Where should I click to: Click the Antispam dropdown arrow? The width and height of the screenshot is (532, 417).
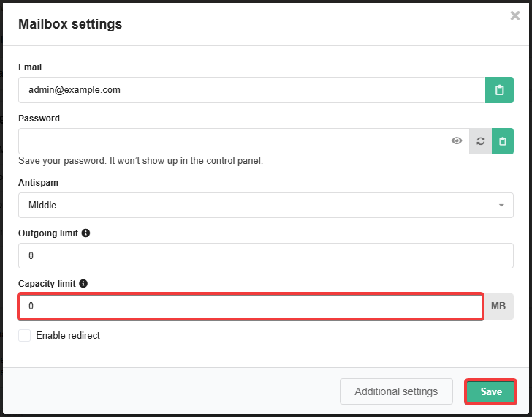[501, 206]
